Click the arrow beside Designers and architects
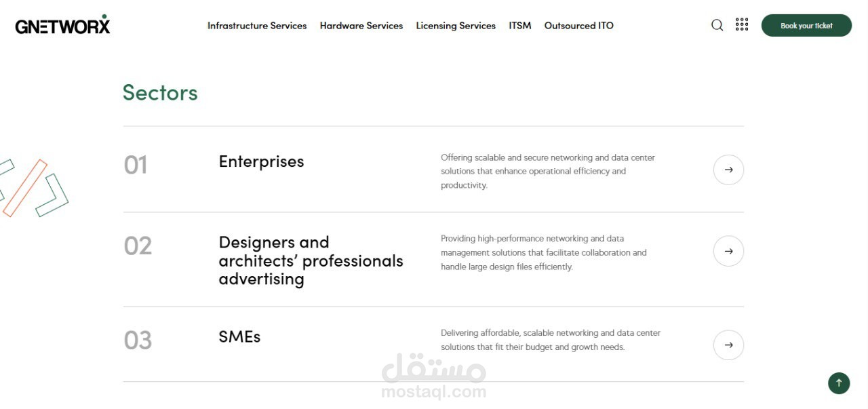Image resolution: width=868 pixels, height=409 pixels. tap(728, 251)
